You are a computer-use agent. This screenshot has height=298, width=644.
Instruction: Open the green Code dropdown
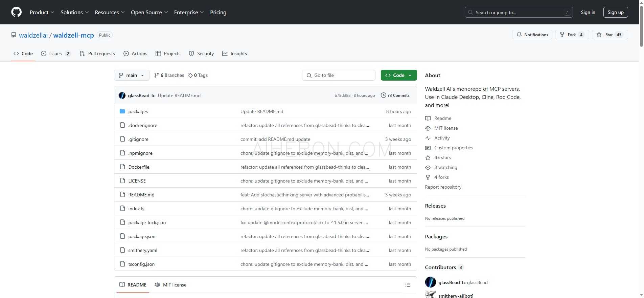(399, 75)
